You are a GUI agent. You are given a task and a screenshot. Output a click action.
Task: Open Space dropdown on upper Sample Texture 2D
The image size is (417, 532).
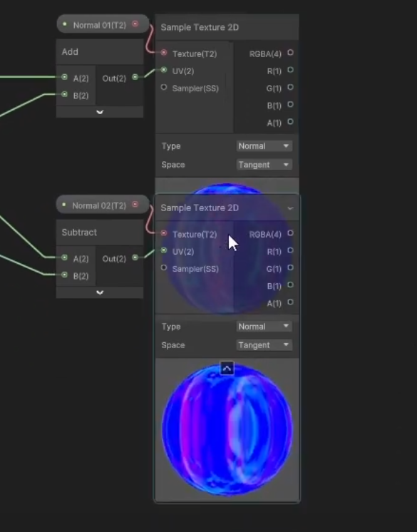click(x=264, y=165)
